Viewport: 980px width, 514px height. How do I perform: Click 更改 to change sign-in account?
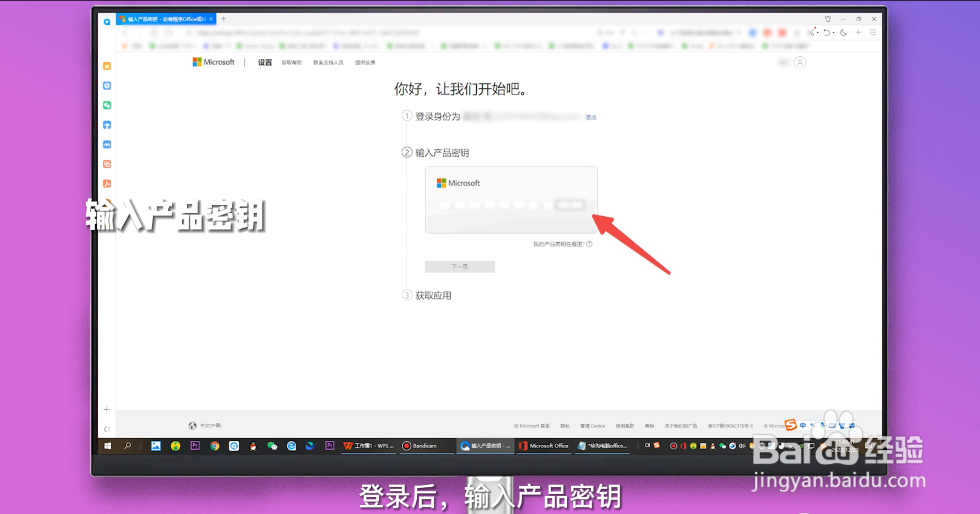click(591, 117)
